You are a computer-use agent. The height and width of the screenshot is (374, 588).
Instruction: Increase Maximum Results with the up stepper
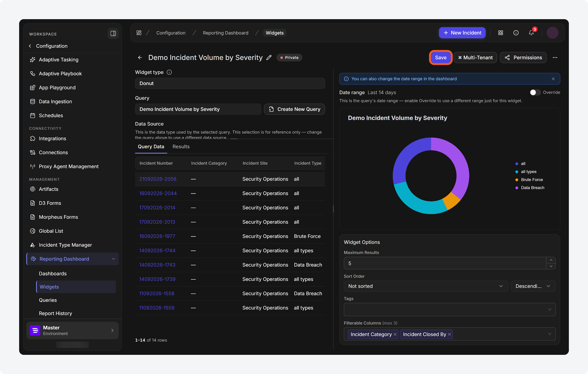pos(551,260)
